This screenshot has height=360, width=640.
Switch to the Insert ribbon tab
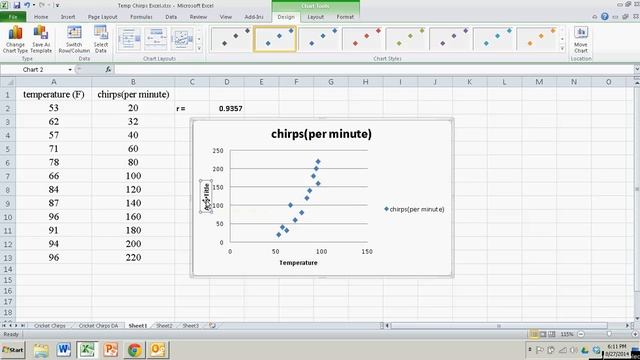[68, 17]
